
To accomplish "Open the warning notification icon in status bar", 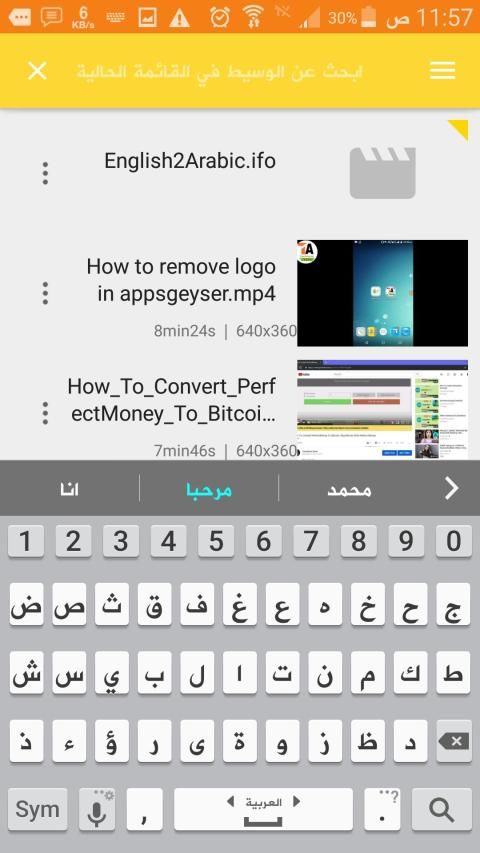I will (x=179, y=18).
